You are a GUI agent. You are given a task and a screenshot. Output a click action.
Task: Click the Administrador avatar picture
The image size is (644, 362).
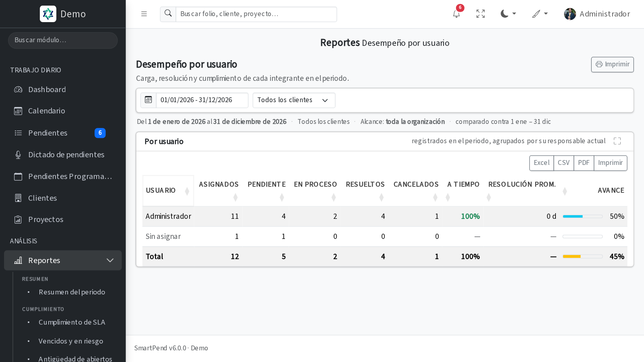[570, 14]
